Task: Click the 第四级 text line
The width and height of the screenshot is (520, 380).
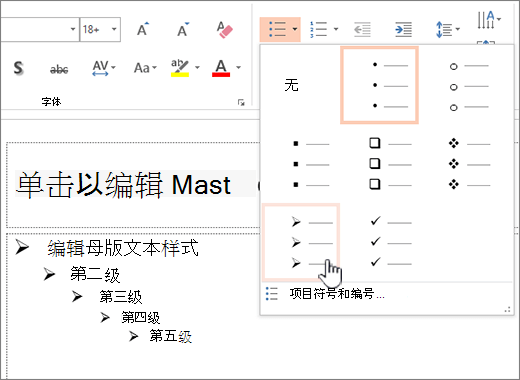Action: tap(141, 317)
